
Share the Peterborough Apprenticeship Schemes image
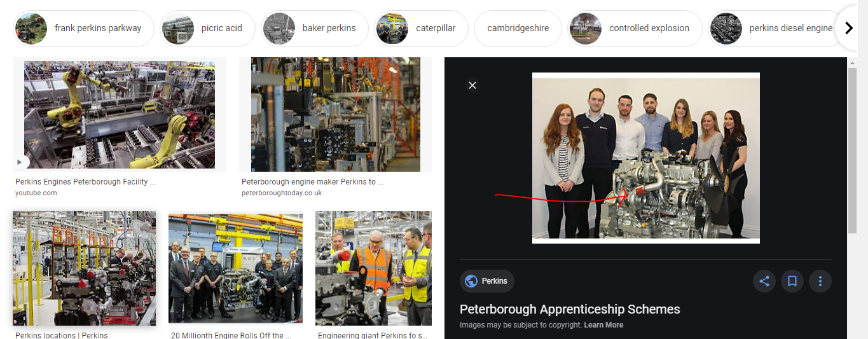click(x=764, y=281)
